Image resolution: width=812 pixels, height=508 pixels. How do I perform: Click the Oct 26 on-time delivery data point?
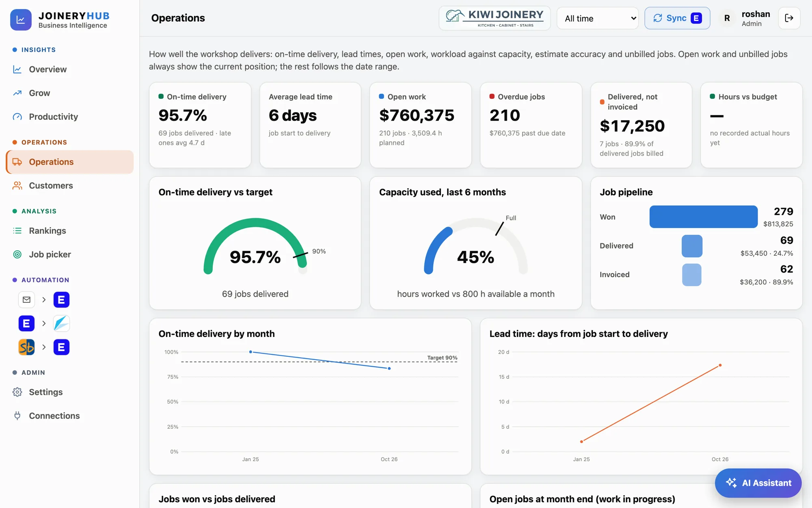click(389, 369)
